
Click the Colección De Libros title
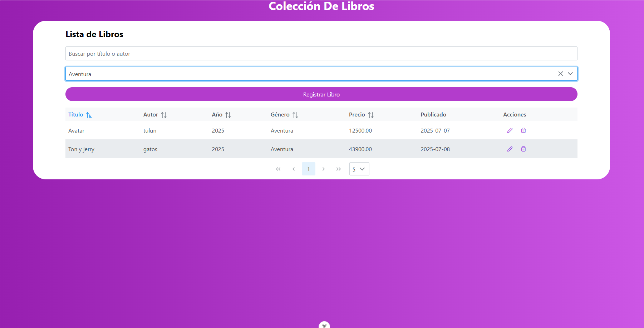coord(321,6)
